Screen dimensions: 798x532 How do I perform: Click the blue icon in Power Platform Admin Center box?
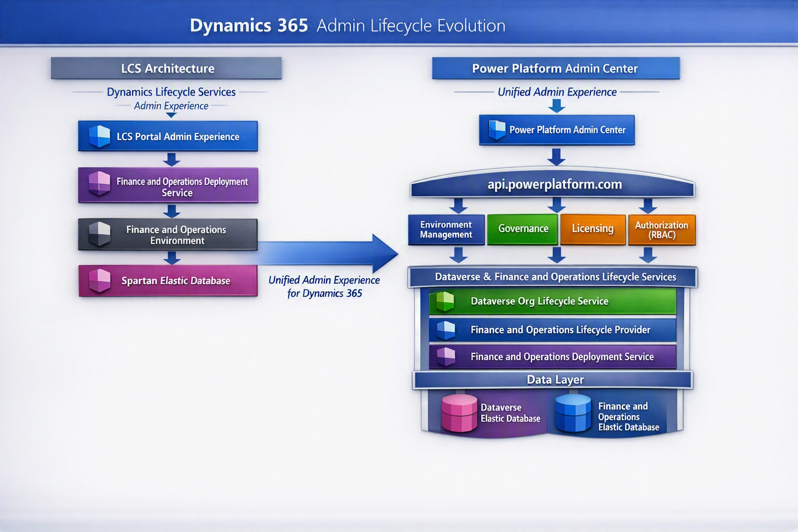tap(497, 130)
